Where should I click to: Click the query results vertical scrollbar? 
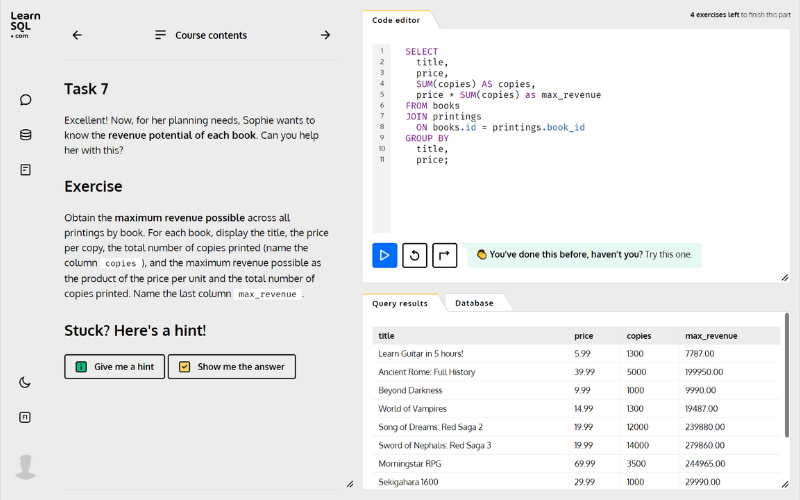tap(787, 375)
